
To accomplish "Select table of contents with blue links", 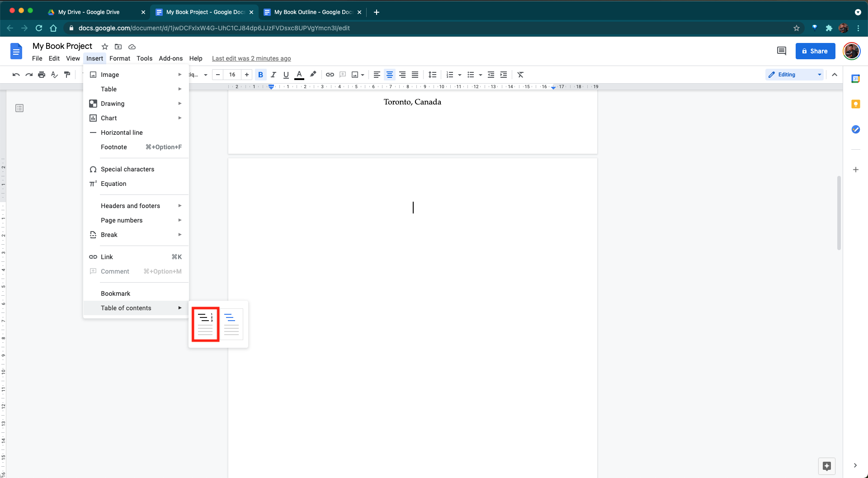I will pyautogui.click(x=231, y=324).
